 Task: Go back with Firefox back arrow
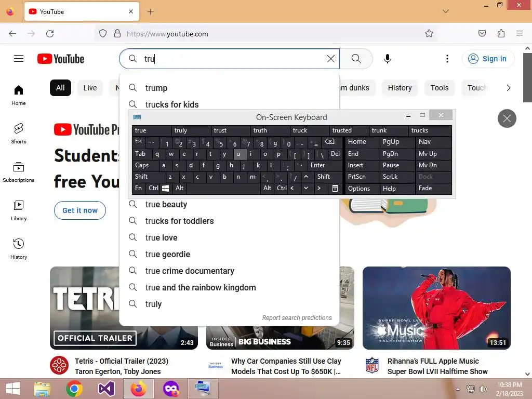(12, 34)
